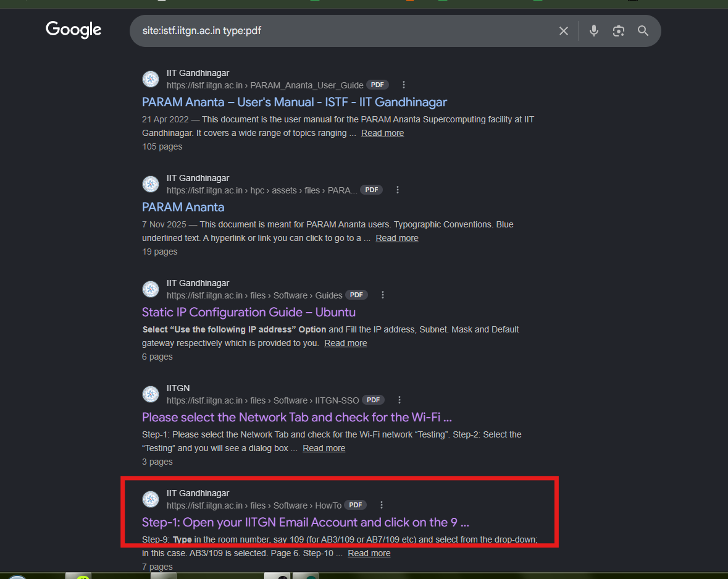Click the IITGN result favicon
The width and height of the screenshot is (728, 579).
(x=151, y=394)
